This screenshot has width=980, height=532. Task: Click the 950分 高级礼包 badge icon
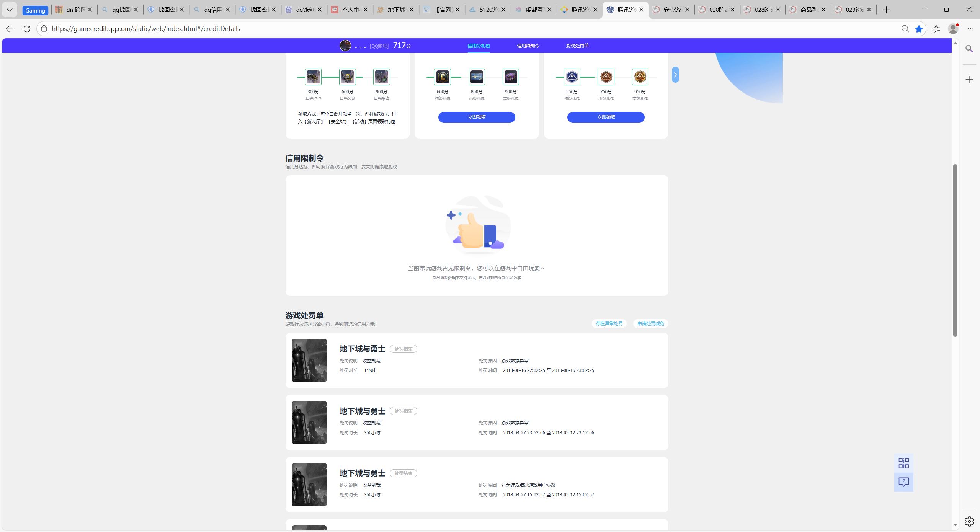click(x=640, y=77)
